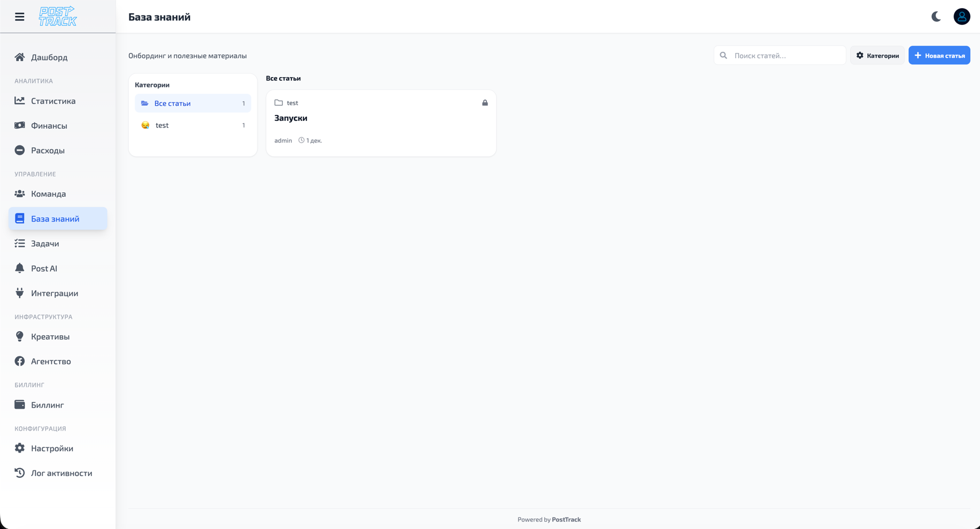Click the Лог активности history icon

coord(20,473)
